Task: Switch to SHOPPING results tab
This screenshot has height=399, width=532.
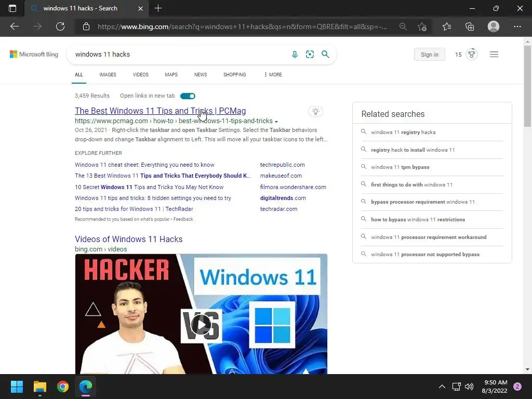Action: pos(234,75)
